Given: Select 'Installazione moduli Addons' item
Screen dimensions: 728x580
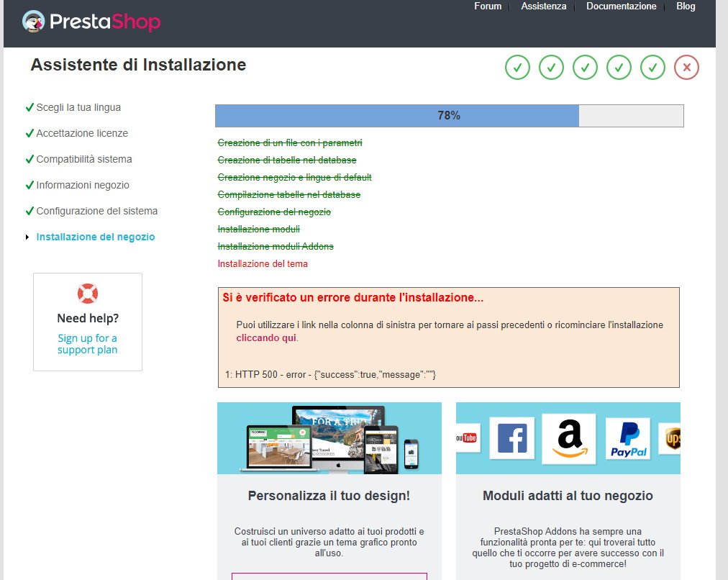Looking at the screenshot, I should 276,246.
